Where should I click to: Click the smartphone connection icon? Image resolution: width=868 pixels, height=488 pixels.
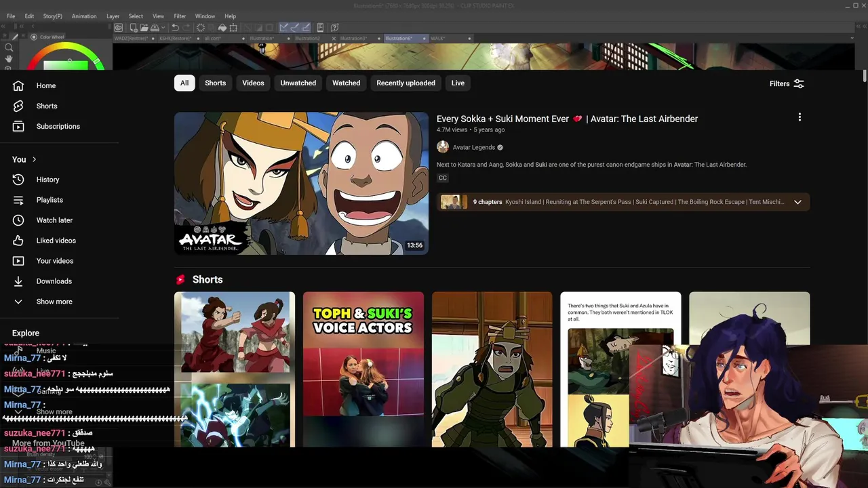point(320,28)
